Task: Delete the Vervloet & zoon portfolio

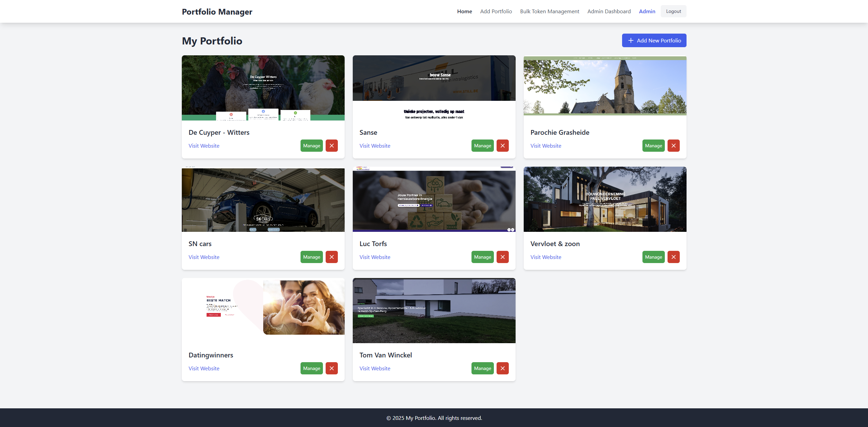Action: pos(673,257)
